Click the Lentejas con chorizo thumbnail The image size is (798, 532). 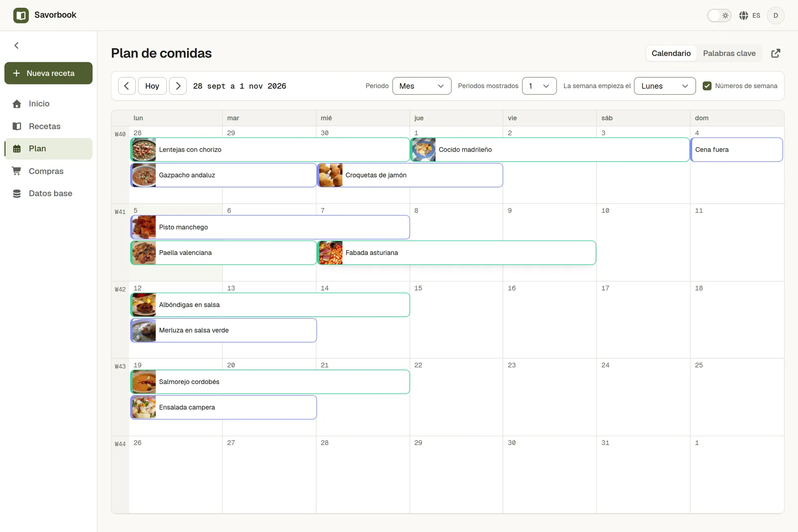pyautogui.click(x=144, y=150)
